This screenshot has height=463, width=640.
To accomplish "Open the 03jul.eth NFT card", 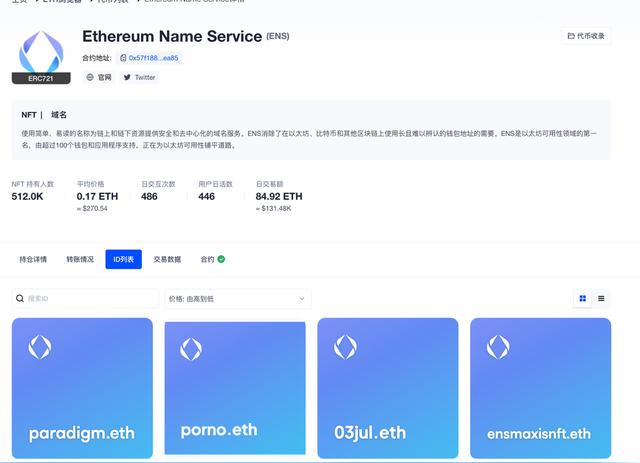I will [x=388, y=388].
